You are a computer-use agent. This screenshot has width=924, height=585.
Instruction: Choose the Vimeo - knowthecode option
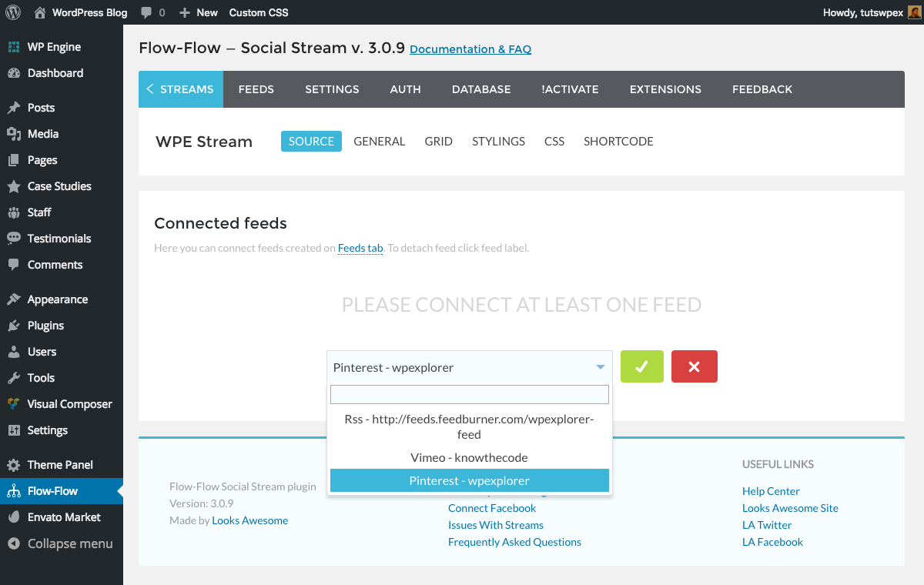point(470,457)
